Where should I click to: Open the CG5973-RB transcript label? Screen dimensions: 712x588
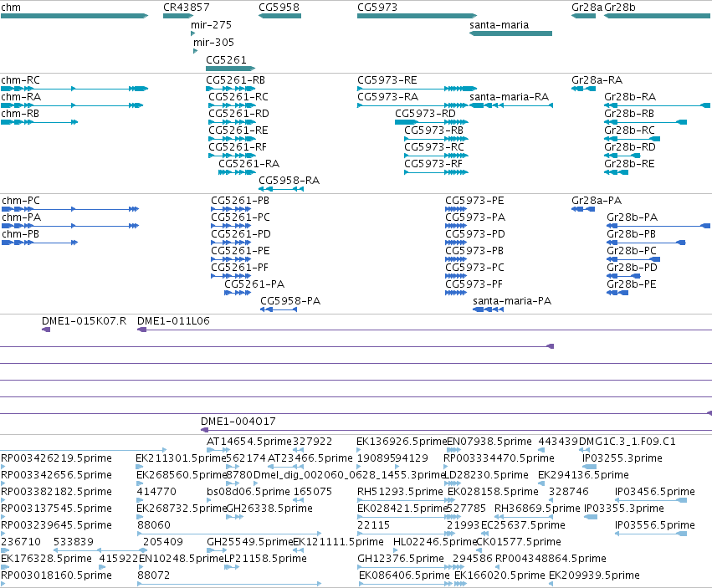coord(433,130)
